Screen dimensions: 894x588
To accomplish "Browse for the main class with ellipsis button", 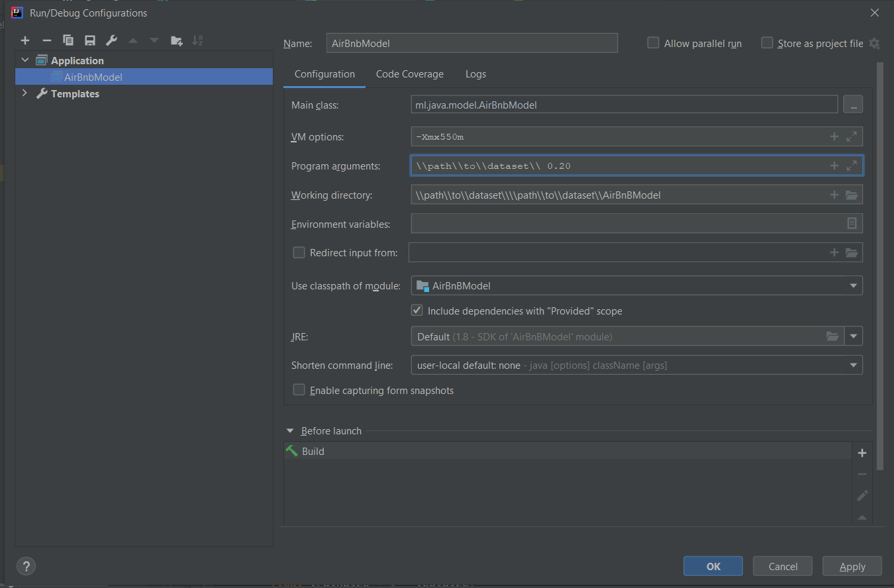I will (x=853, y=105).
